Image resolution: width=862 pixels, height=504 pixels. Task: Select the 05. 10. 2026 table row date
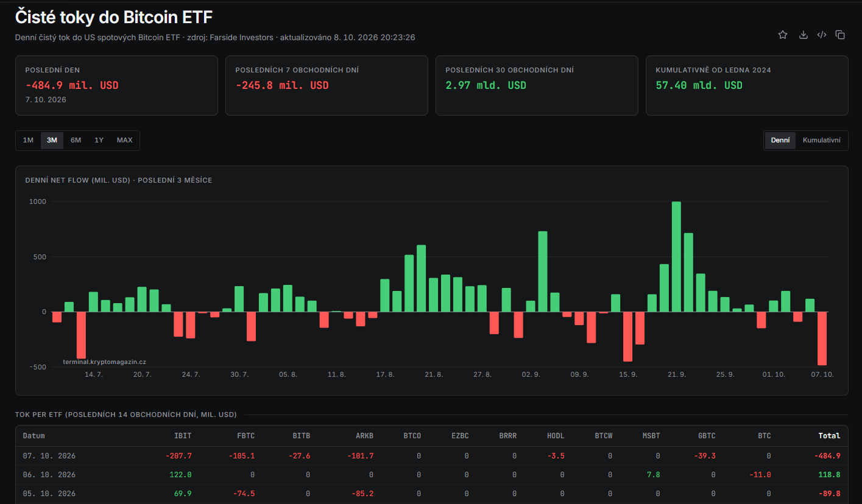(49, 494)
